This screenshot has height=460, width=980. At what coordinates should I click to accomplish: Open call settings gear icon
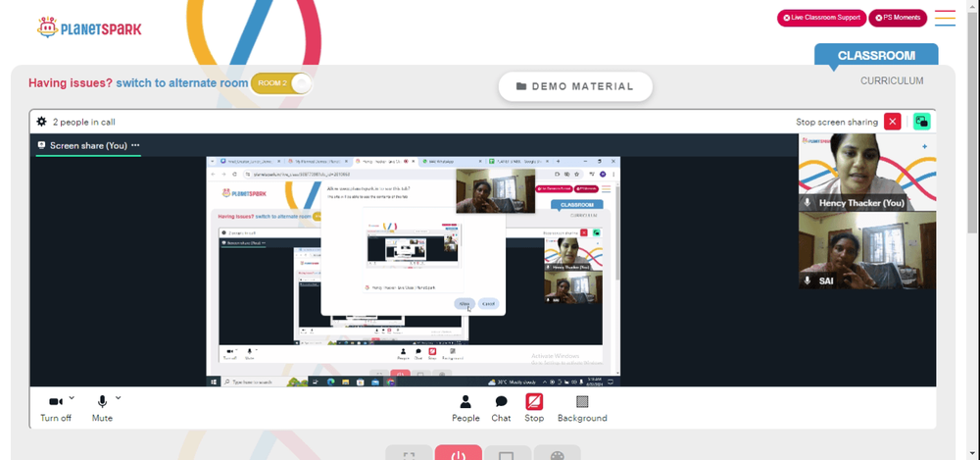coord(42,122)
